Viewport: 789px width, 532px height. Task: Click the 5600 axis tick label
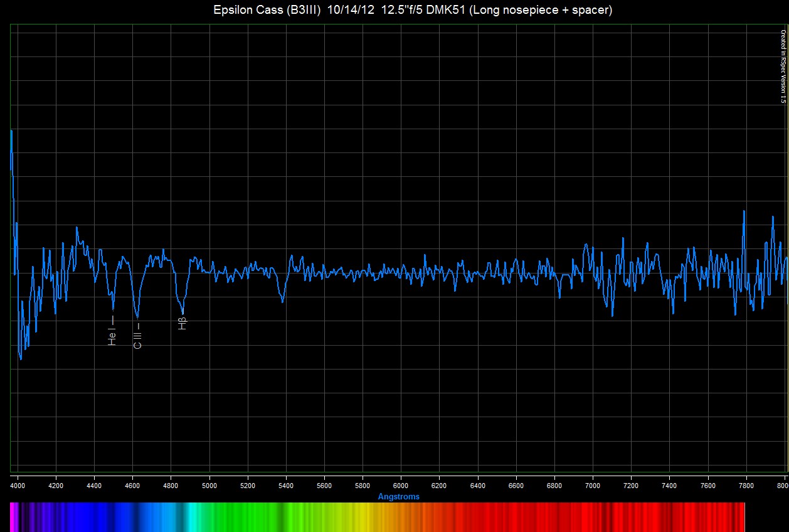coord(324,486)
